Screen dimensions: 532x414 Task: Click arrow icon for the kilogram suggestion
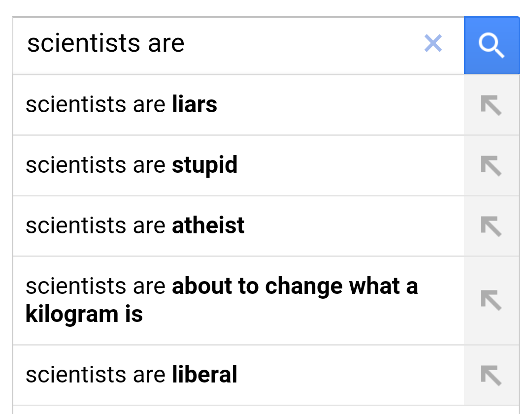coord(491,300)
